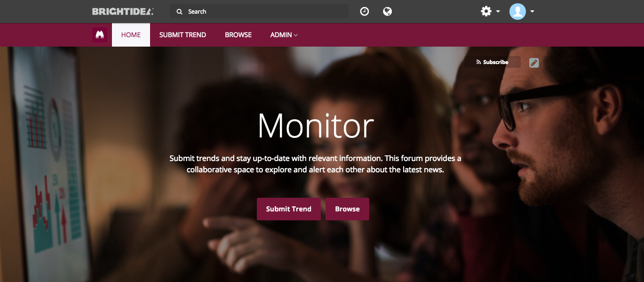Open the BROWSE menu item
The height and width of the screenshot is (282, 644).
[x=238, y=35]
